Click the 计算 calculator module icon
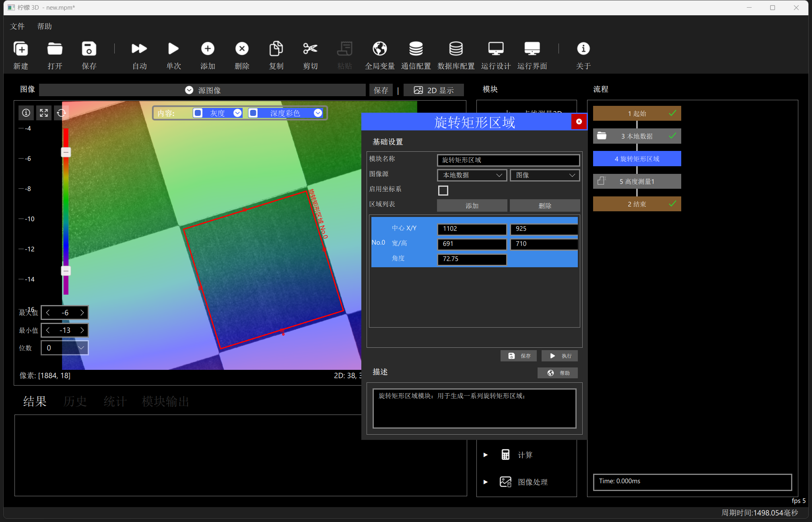The width and height of the screenshot is (812, 522). (x=505, y=455)
